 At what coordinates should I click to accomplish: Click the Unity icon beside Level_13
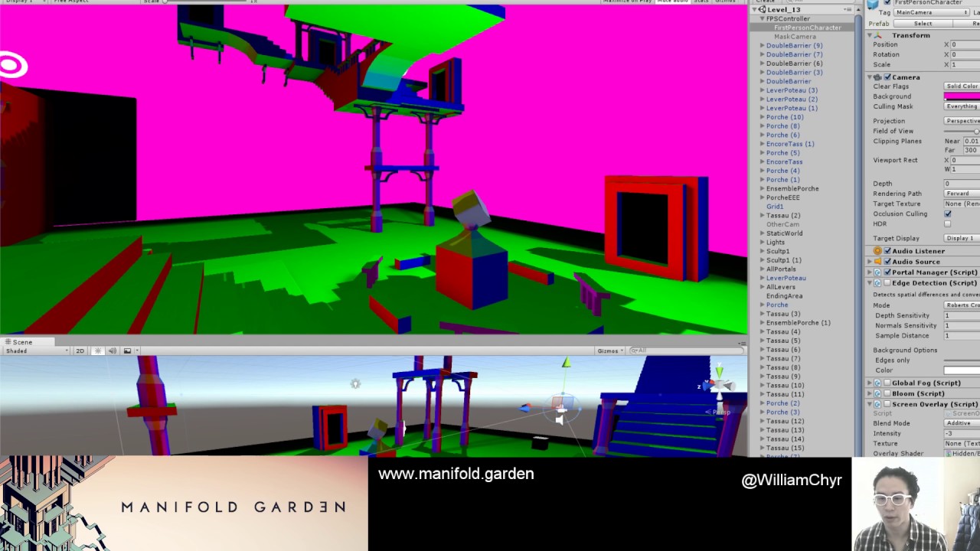(x=763, y=10)
